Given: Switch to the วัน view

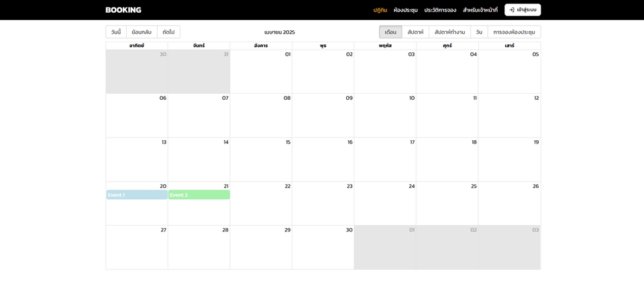Looking at the screenshot, I should (479, 32).
